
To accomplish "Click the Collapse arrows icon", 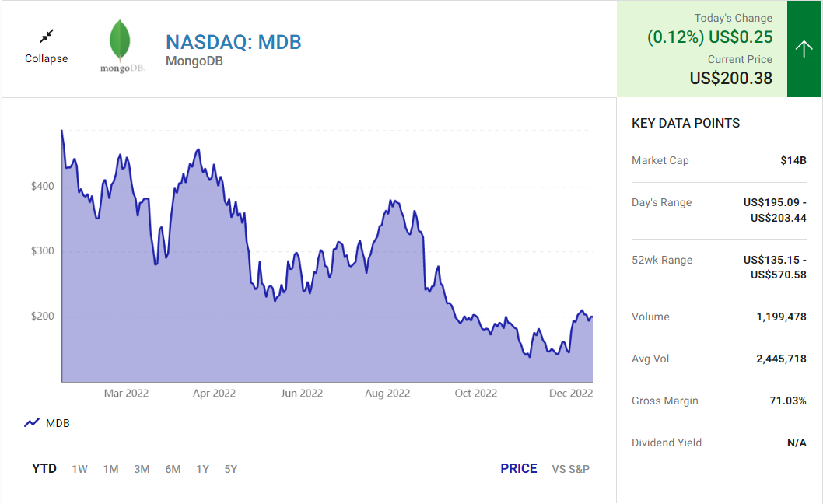I will click(x=47, y=36).
